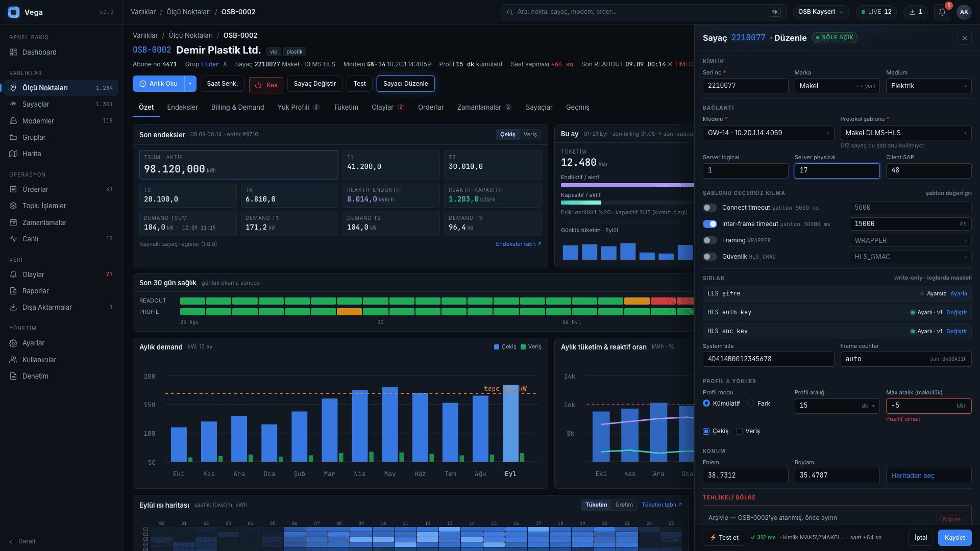Click the AK user avatar
Image resolution: width=980 pixels, height=551 pixels.
pos(964,12)
